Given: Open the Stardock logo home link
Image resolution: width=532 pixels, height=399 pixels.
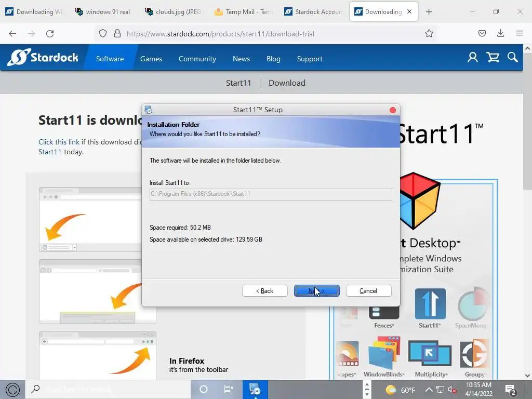Looking at the screenshot, I should [43, 57].
